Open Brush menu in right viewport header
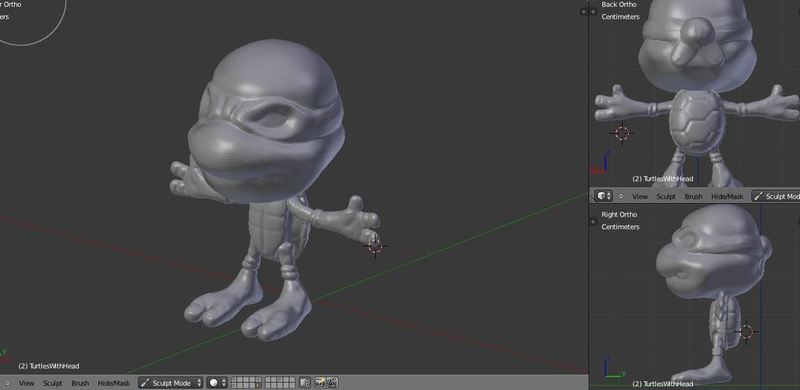 [693, 196]
